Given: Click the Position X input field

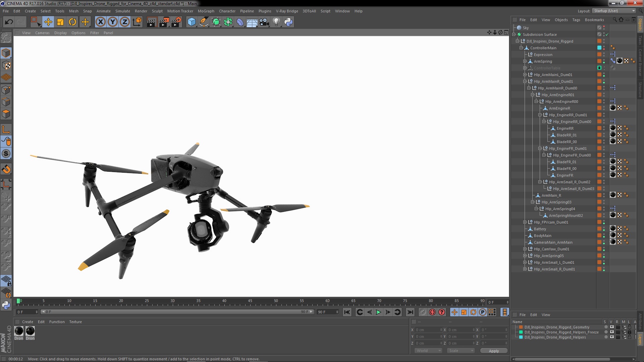Looking at the screenshot, I should 428,330.
